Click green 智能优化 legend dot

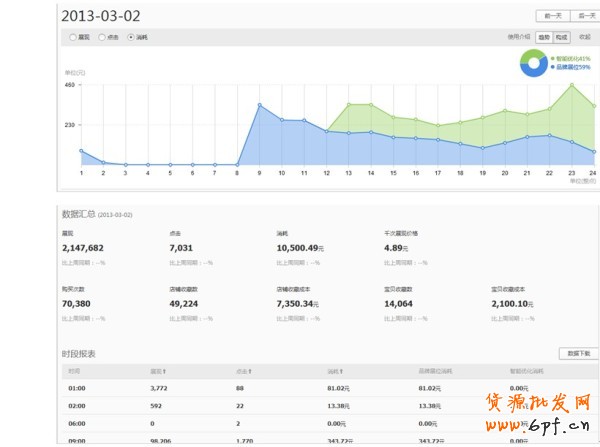[x=553, y=59]
